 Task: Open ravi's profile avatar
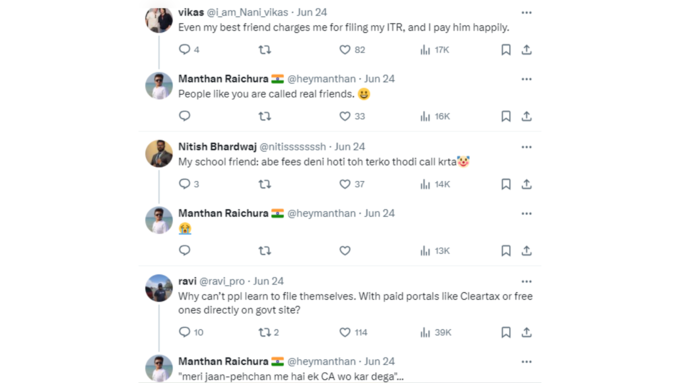click(159, 288)
